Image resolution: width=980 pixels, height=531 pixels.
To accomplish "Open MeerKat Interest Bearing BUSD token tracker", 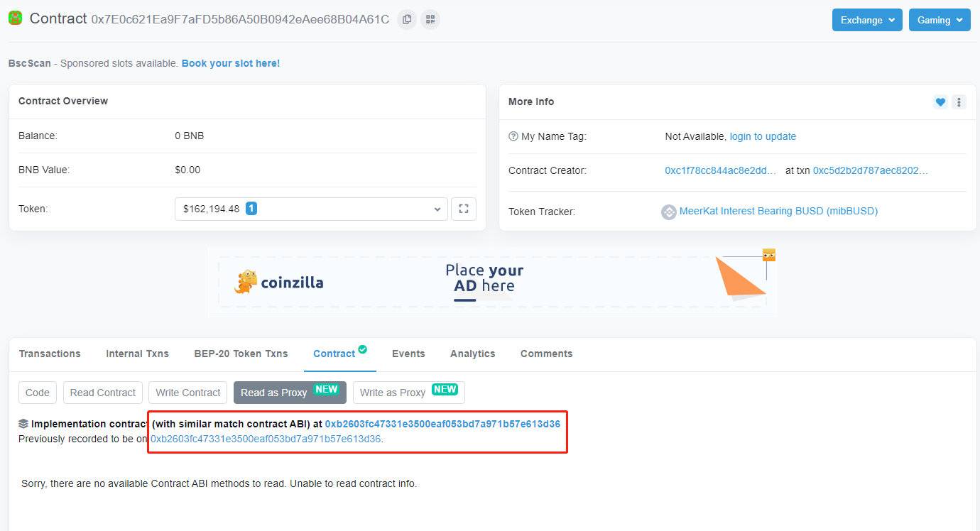I will point(778,211).
